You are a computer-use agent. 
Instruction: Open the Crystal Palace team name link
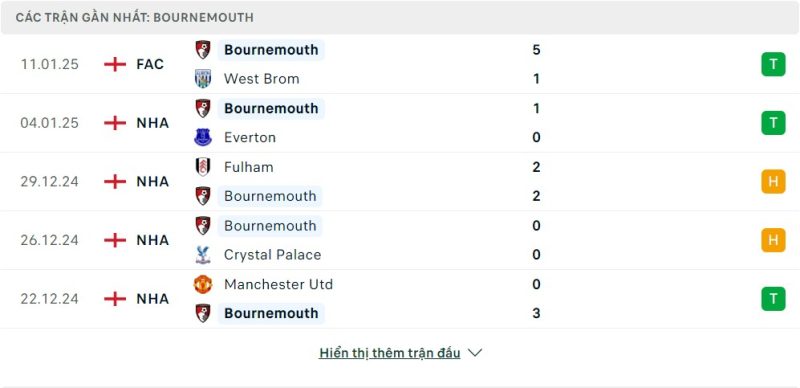pos(272,255)
